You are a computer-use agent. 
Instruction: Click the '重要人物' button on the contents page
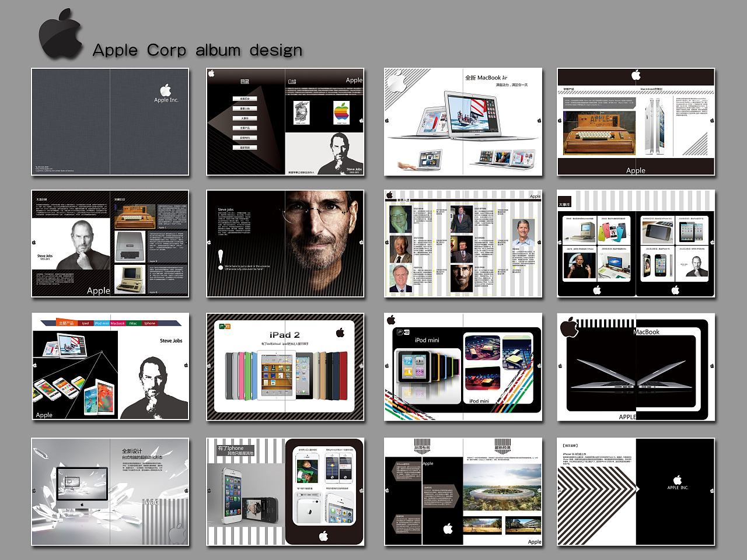click(x=245, y=108)
